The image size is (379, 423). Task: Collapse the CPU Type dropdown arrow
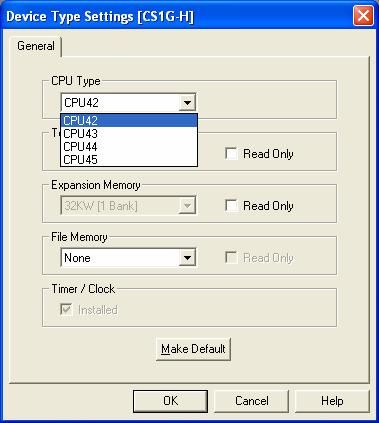click(x=187, y=103)
